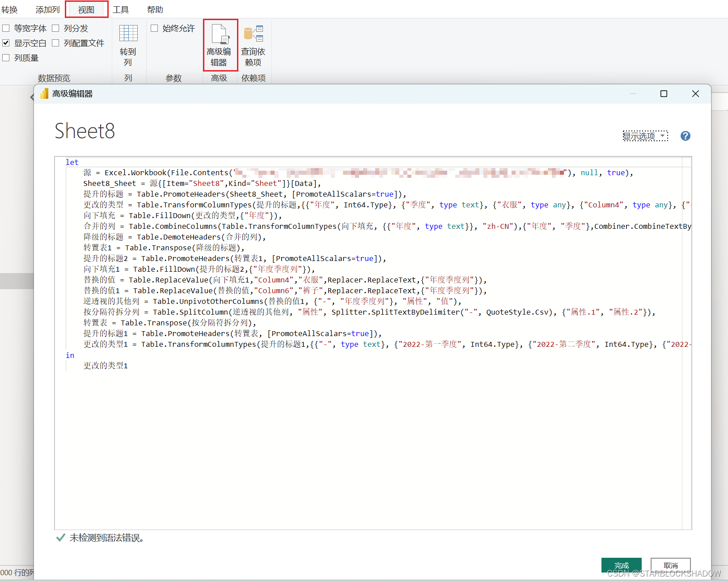Viewport: 728px width, 581px height.
Task: Click the Table.SplitColumn 按分隔符拆分列 line
Action: coord(369,312)
